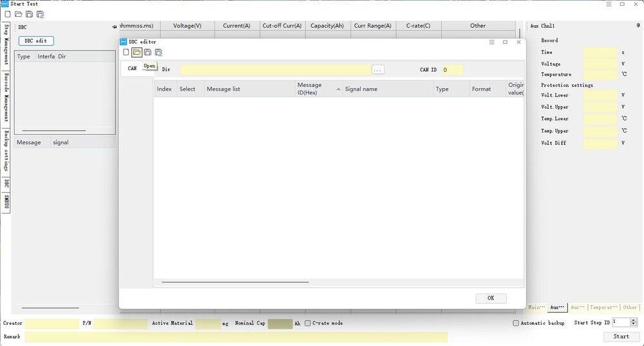Click the Save icon in DBC editor toolbar
The height and width of the screenshot is (346, 644).
coord(147,53)
